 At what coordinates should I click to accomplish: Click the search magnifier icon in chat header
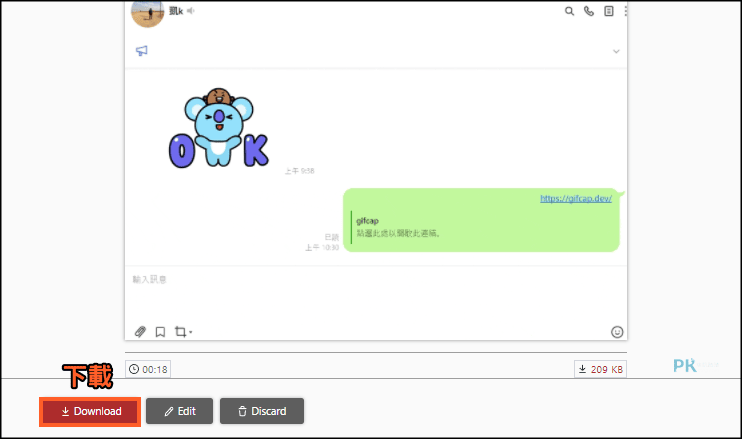point(569,11)
